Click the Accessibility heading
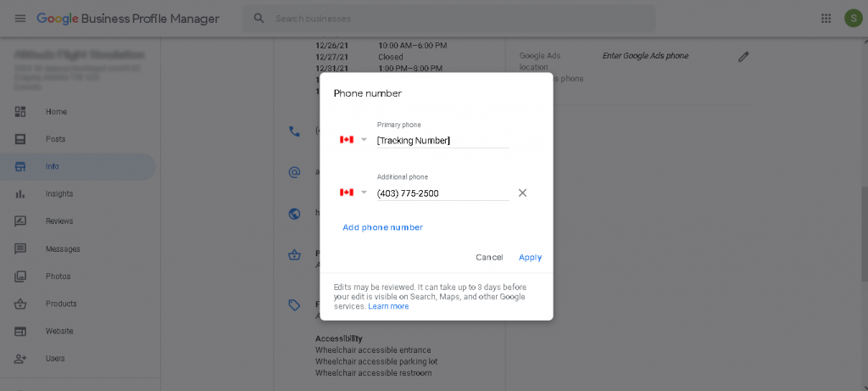This screenshot has height=391, width=868. pos(339,338)
